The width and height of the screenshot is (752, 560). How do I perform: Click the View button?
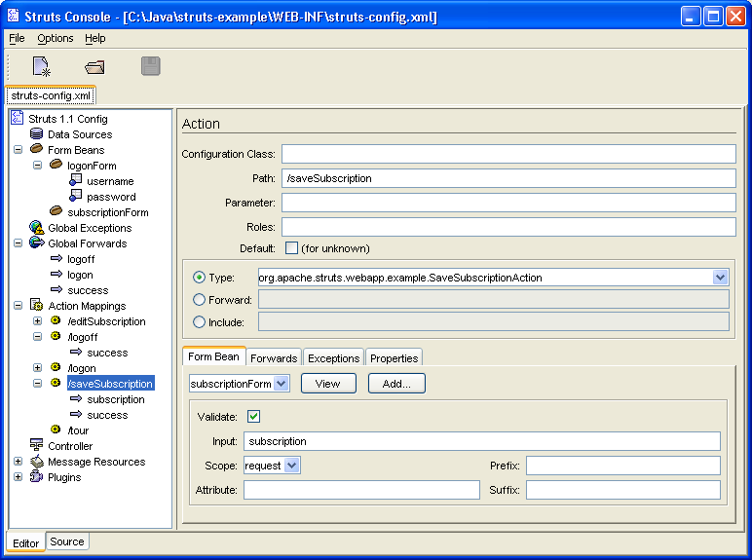pos(328,384)
